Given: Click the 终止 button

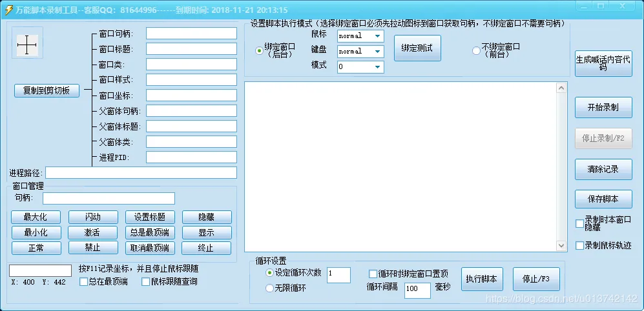Looking at the screenshot, I should 207,248.
